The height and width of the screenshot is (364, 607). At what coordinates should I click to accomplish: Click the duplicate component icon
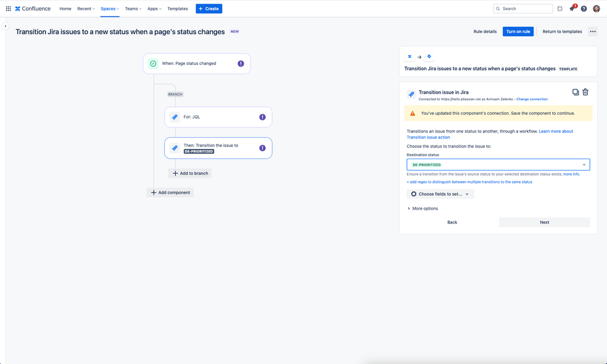click(575, 92)
